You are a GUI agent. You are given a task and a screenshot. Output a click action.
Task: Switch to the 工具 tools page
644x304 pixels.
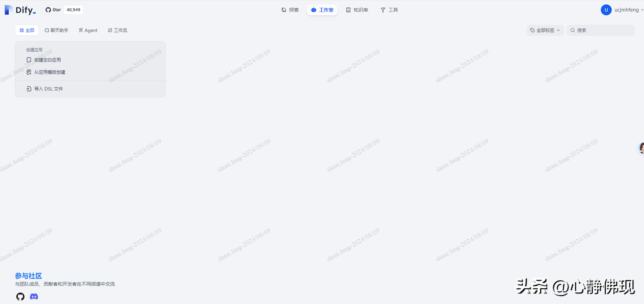pos(389,10)
